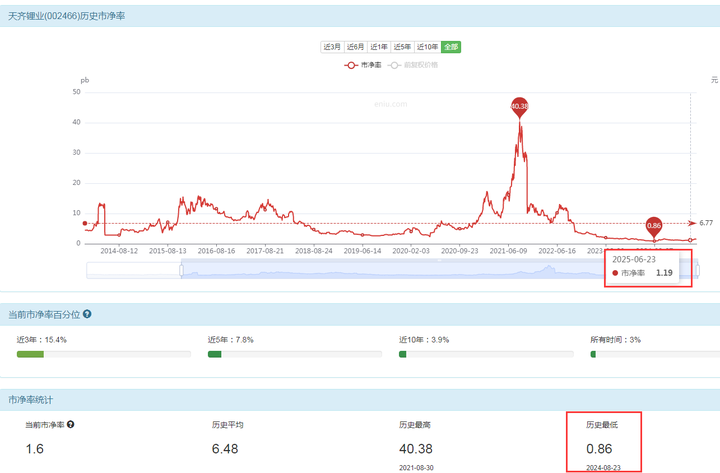720x473 pixels.
Task: Click the right handle of zoom slider
Action: pyautogui.click(x=698, y=270)
